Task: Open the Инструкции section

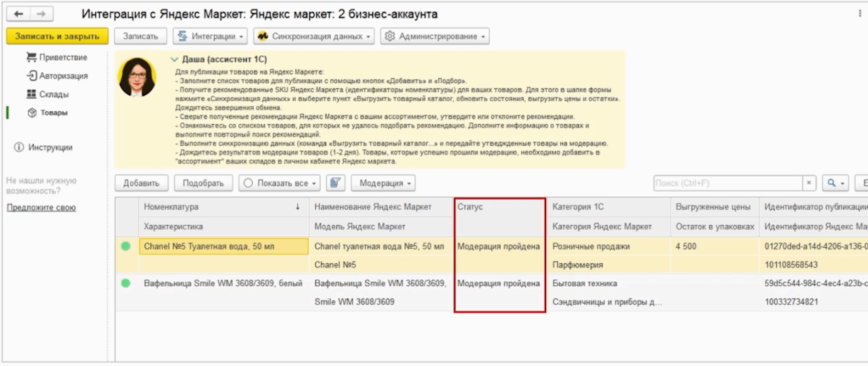Action: 50,147
